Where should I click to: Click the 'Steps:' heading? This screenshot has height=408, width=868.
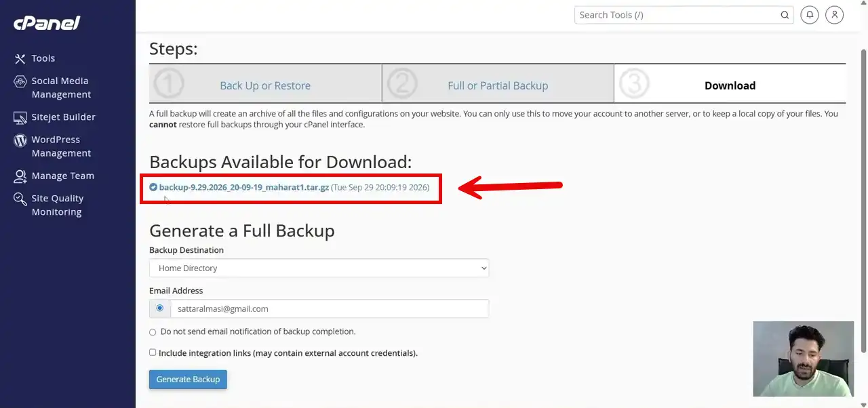click(174, 49)
